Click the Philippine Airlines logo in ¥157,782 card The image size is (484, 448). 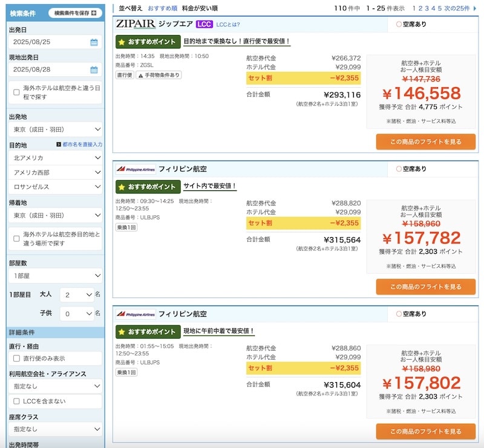136,169
